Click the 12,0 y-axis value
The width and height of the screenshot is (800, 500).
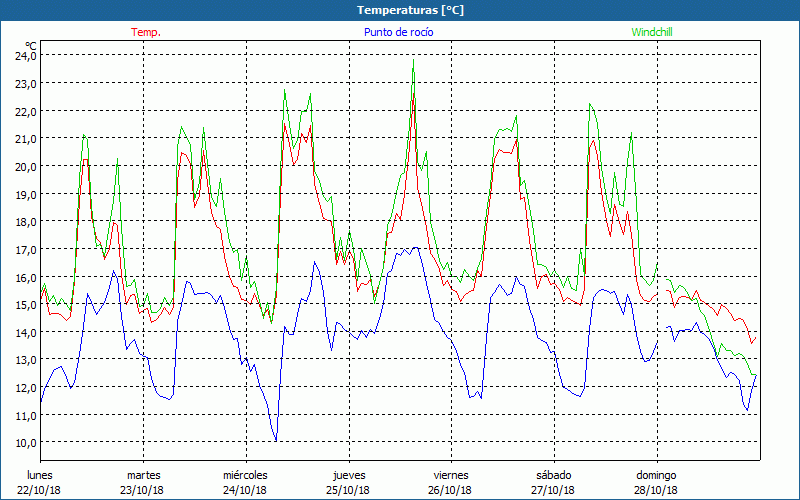[26, 388]
